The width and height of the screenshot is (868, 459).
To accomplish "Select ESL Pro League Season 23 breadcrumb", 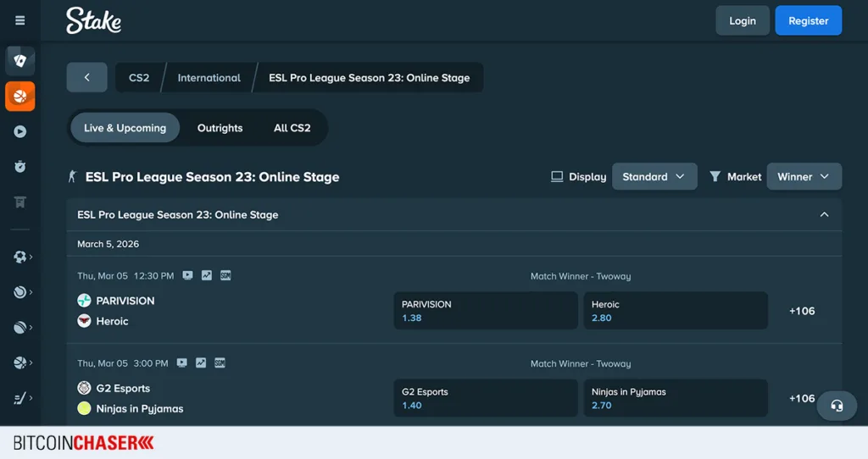I will pos(370,77).
